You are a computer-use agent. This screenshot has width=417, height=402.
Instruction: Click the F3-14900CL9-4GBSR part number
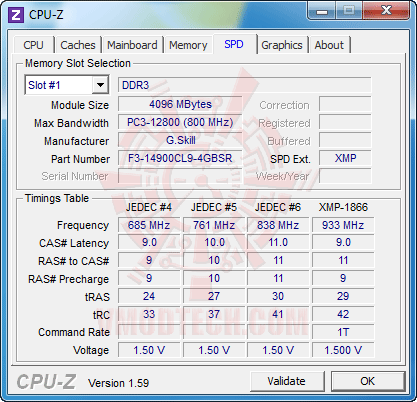click(x=180, y=158)
